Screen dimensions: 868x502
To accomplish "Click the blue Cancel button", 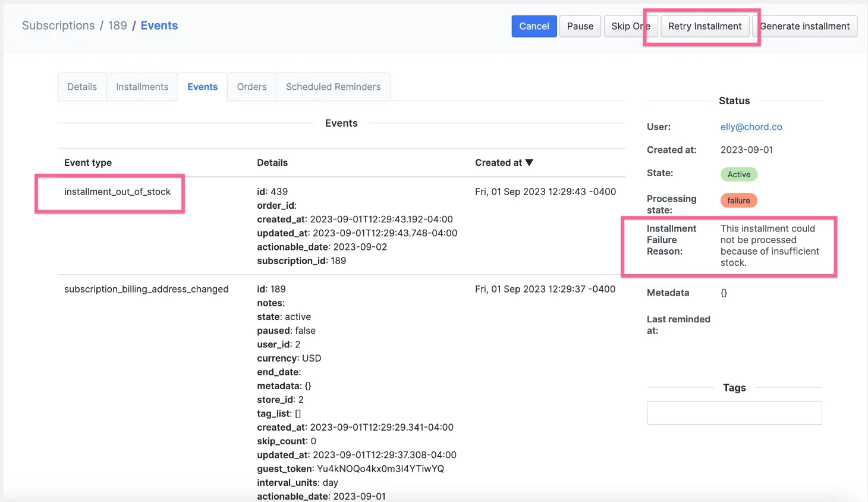I will coord(534,26).
